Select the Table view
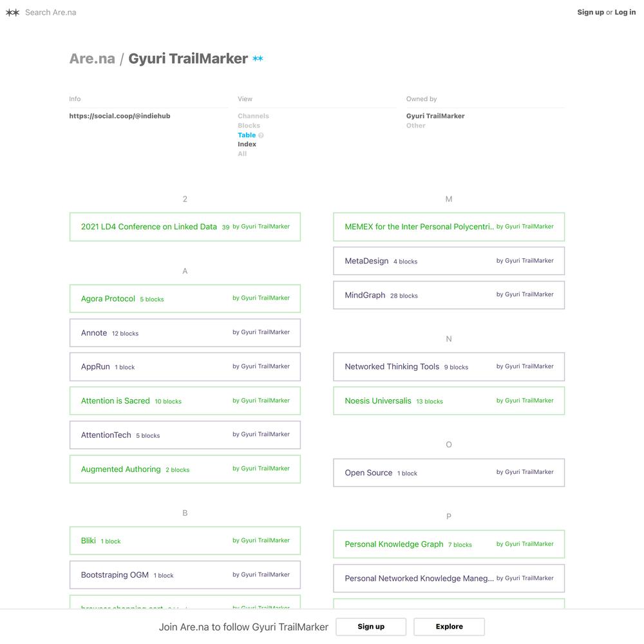 click(x=247, y=135)
